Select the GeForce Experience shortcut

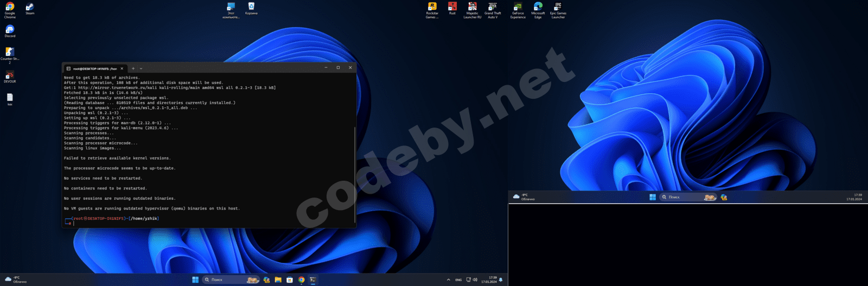point(518,10)
